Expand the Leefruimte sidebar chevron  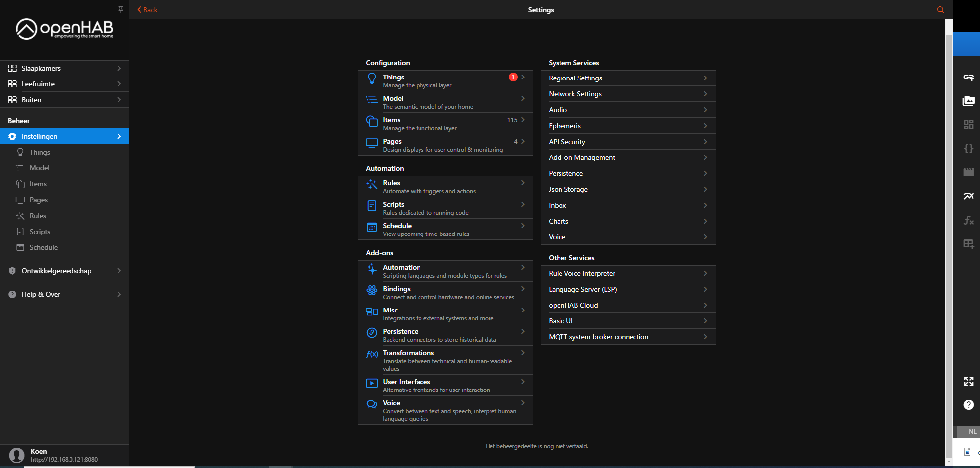point(119,84)
